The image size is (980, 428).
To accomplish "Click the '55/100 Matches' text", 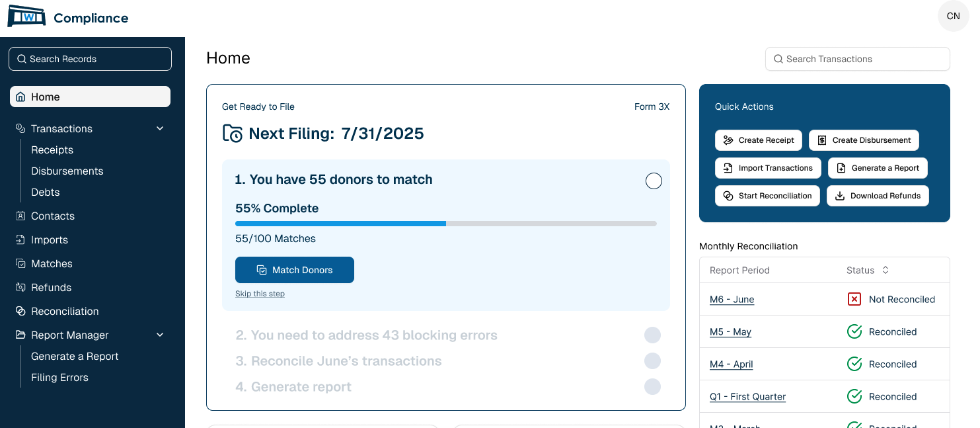I will coord(276,238).
